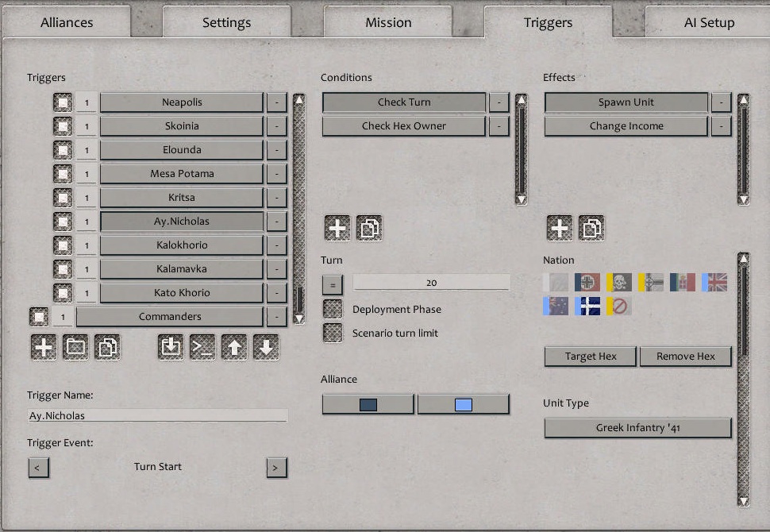This screenshot has width=770, height=532.
Task: Remove the Neapolis trigger with minus
Action: [277, 102]
